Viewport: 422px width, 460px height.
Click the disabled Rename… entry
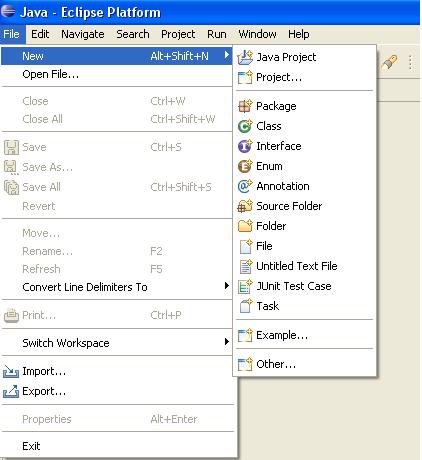[117, 251]
